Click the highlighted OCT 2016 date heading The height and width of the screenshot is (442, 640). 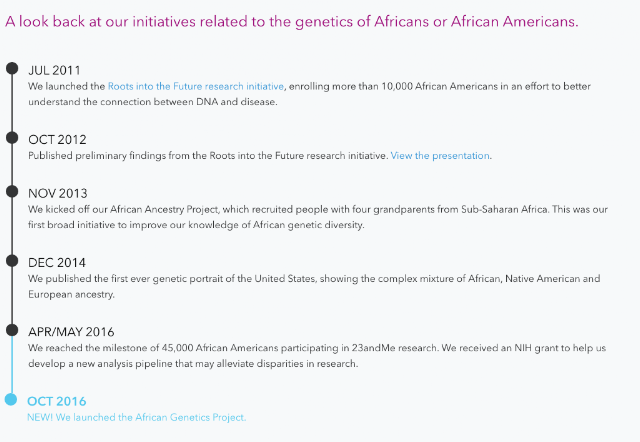click(x=57, y=401)
